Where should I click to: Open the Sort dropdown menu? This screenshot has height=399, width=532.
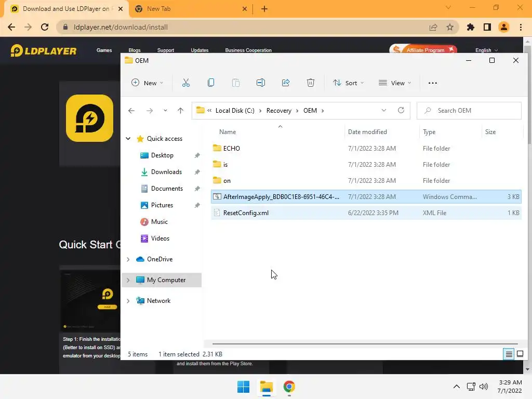coord(349,83)
